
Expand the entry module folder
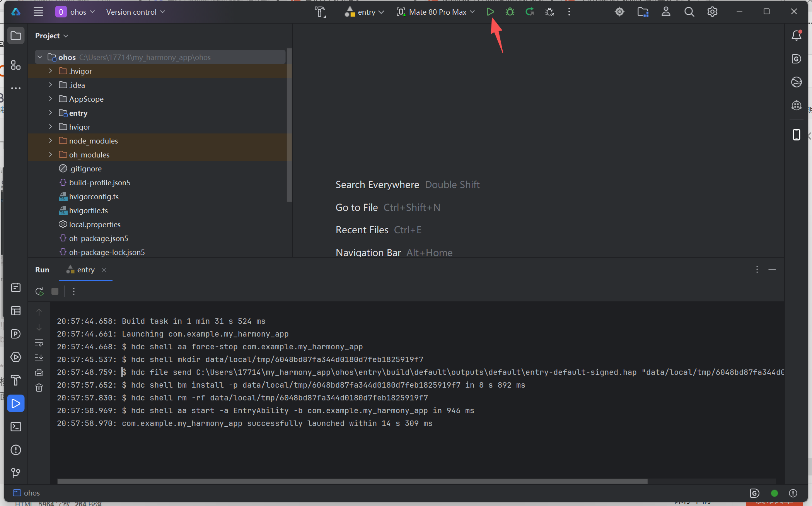50,113
